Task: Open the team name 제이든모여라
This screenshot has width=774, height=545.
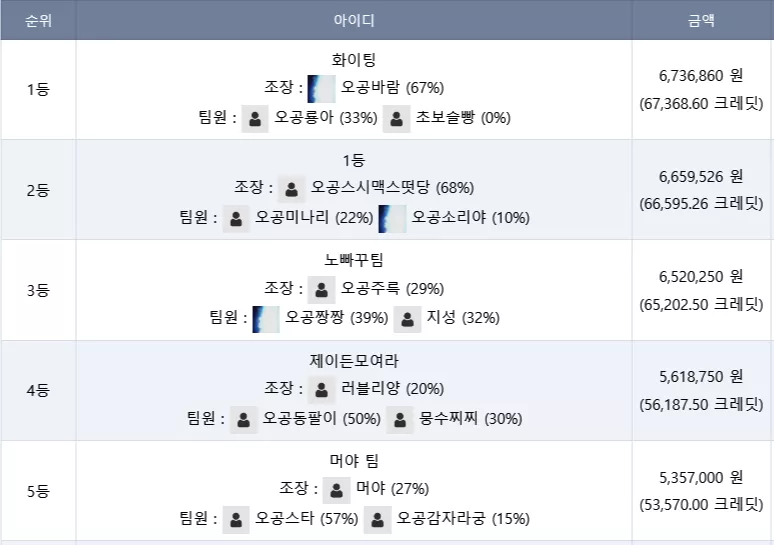Action: click(354, 361)
